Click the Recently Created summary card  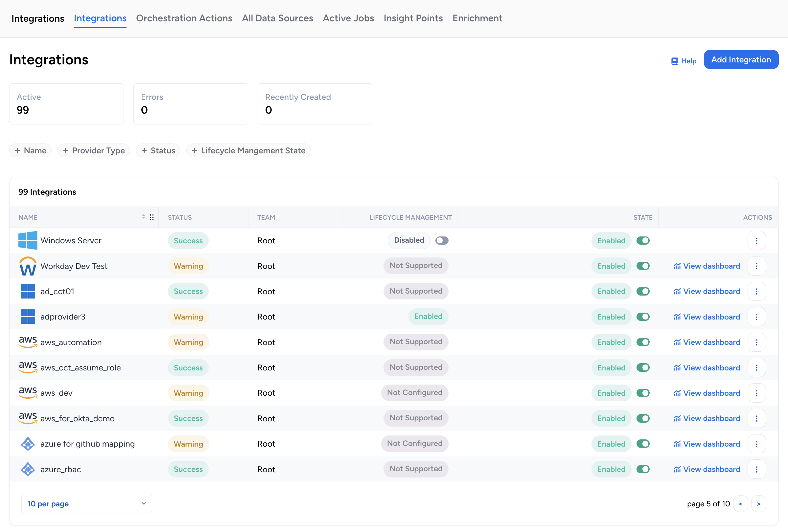click(315, 104)
